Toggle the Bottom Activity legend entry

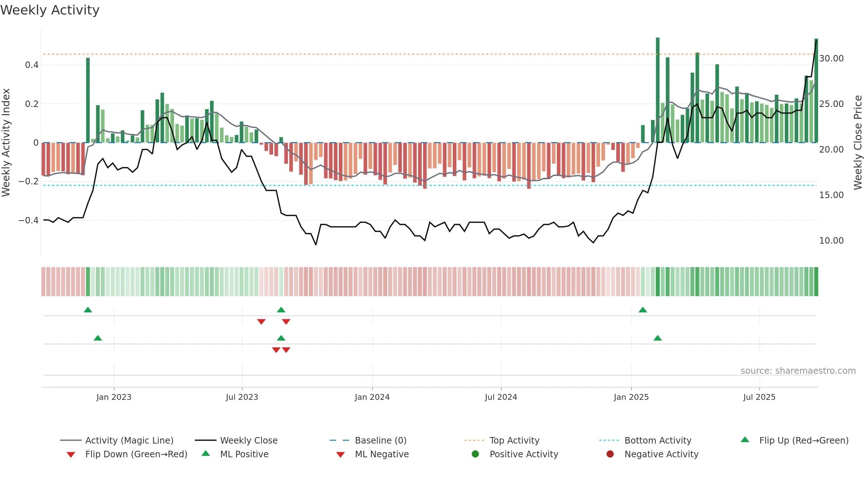(645, 440)
